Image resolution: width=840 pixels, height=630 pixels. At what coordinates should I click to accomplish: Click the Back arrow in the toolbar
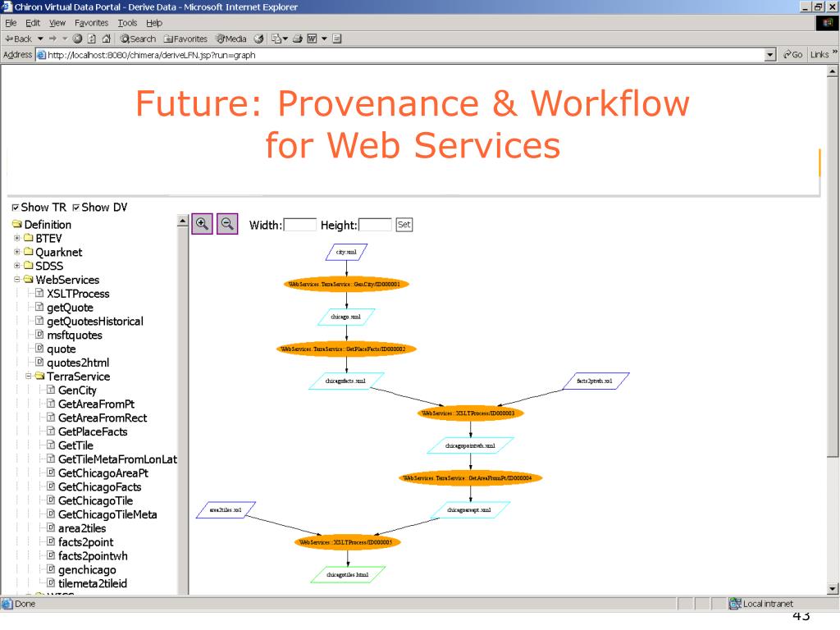tap(19, 39)
